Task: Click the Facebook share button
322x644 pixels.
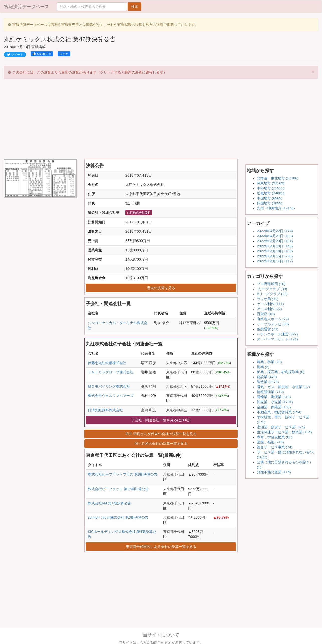Action: click(64, 54)
